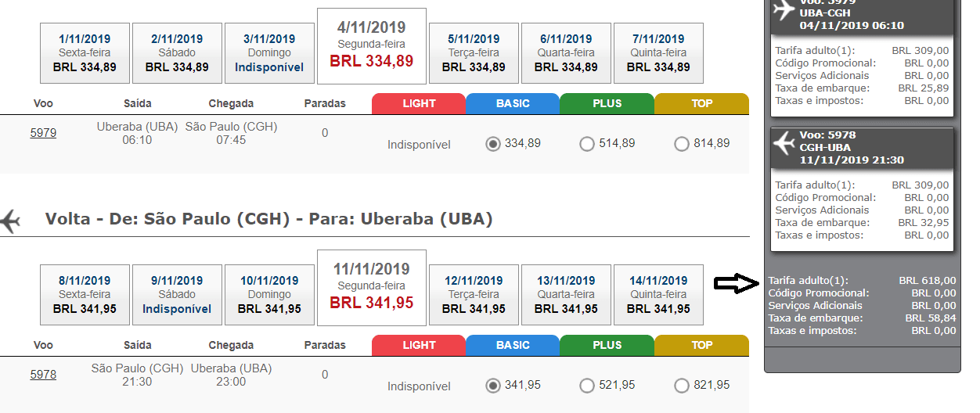
Task: Pick outbound date 1/11/2019 Sexta-feira
Action: coord(85,53)
